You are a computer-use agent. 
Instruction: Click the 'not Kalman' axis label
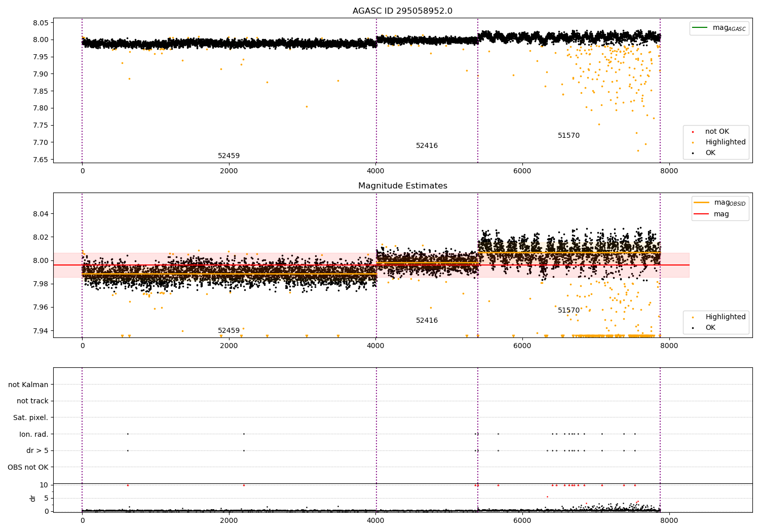pos(28,385)
